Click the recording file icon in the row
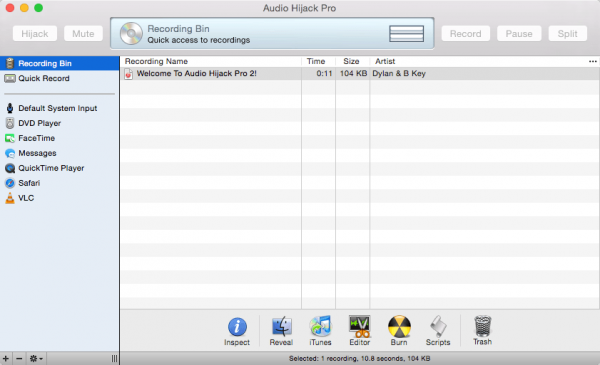 tap(129, 74)
